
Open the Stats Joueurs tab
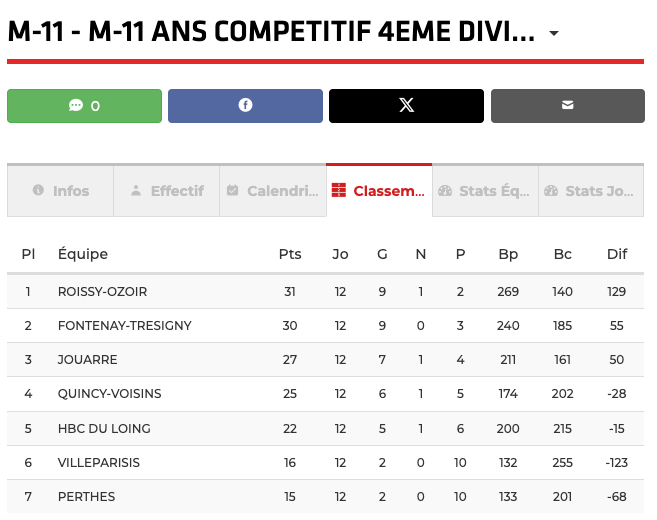(x=590, y=191)
